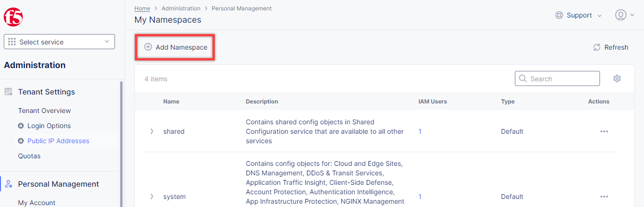Expand the shared namespace row
Image resolution: width=644 pixels, height=207 pixels.
tap(152, 131)
